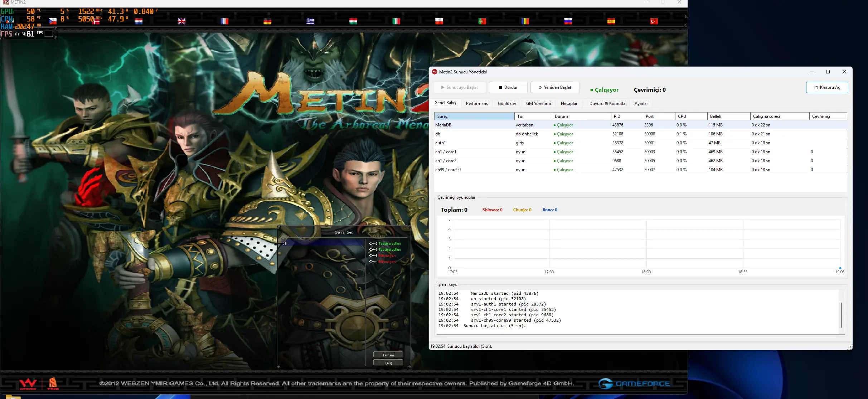Select the Spanish flag icon
This screenshot has width=868, height=399.
[x=611, y=21]
